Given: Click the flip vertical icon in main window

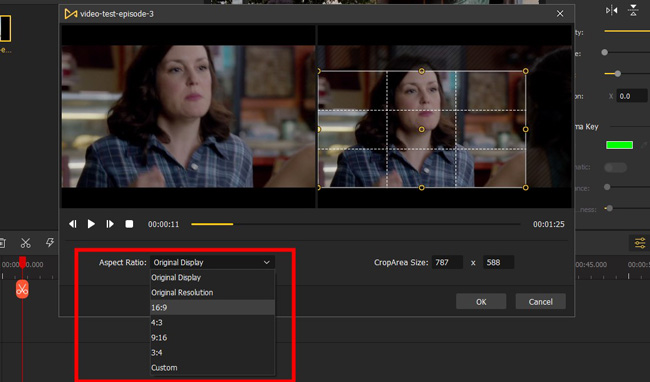Looking at the screenshot, I should coord(633,10).
